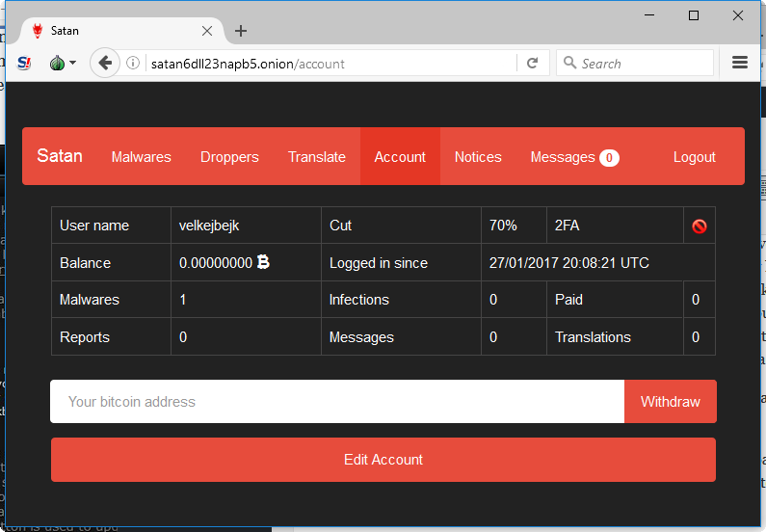
Task: Click the balance value '0.00000000'
Action: coord(216,263)
